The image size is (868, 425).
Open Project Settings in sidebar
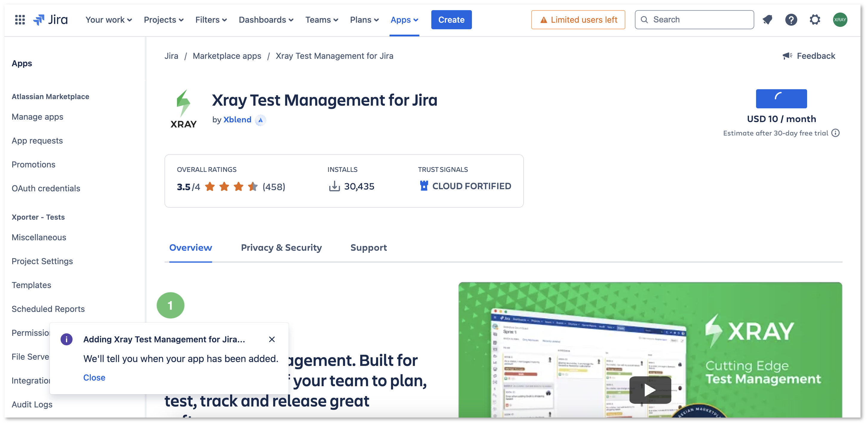(x=42, y=261)
